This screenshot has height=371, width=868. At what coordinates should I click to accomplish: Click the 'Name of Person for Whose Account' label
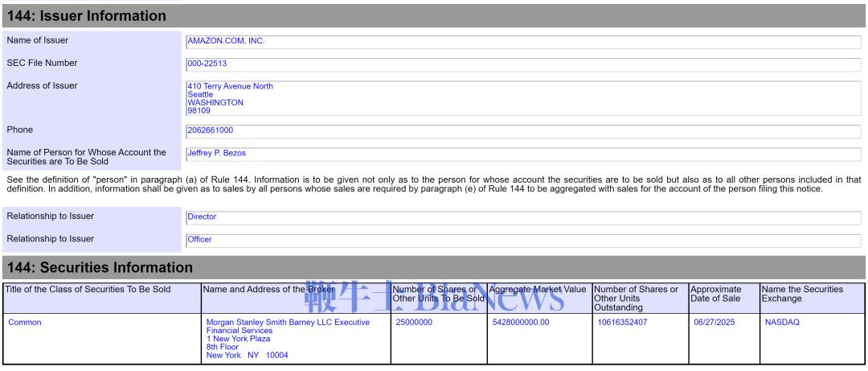coord(86,157)
